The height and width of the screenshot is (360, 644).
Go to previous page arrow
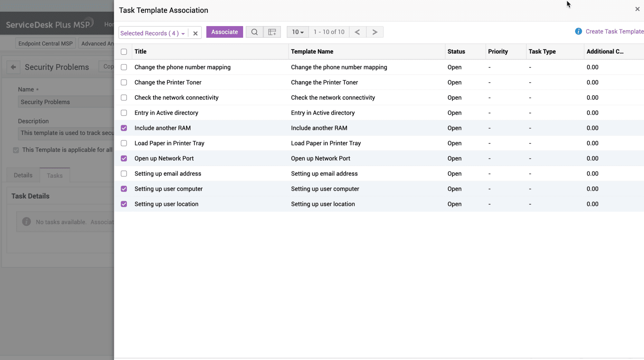tap(357, 32)
